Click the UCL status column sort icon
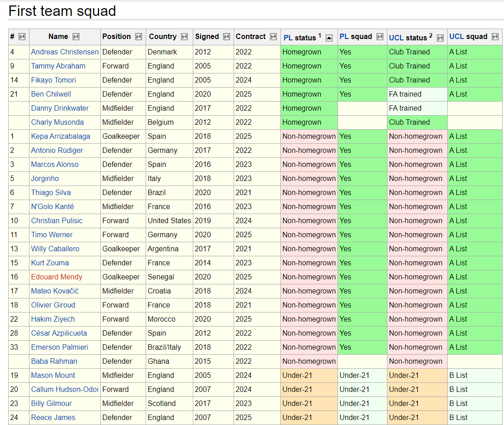 [440, 38]
